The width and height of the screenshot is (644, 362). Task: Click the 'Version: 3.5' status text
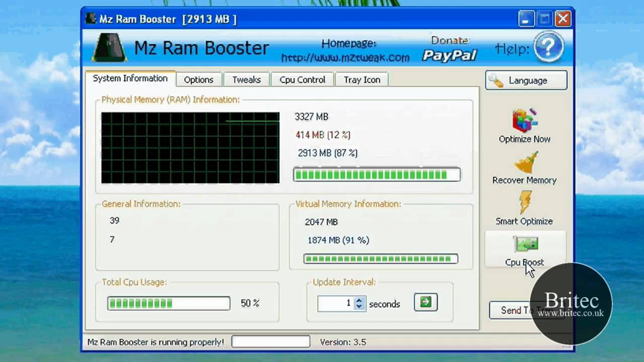(x=343, y=342)
